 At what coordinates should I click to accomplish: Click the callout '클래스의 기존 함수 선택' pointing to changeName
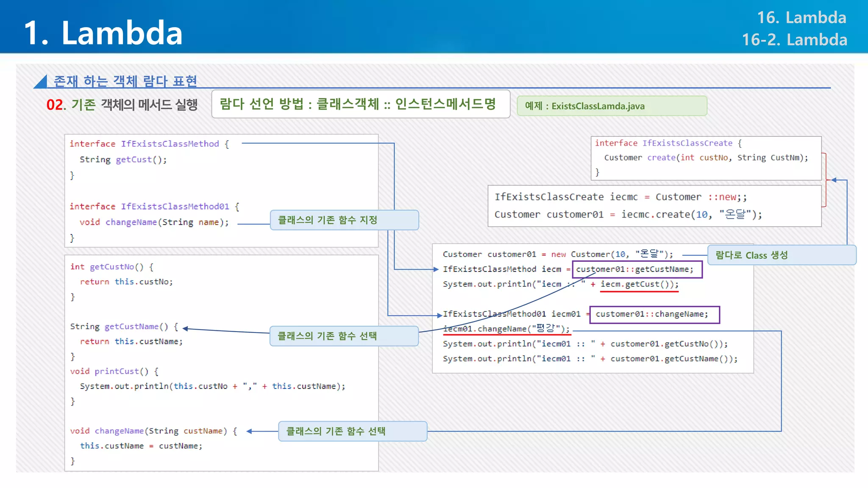coord(353,431)
